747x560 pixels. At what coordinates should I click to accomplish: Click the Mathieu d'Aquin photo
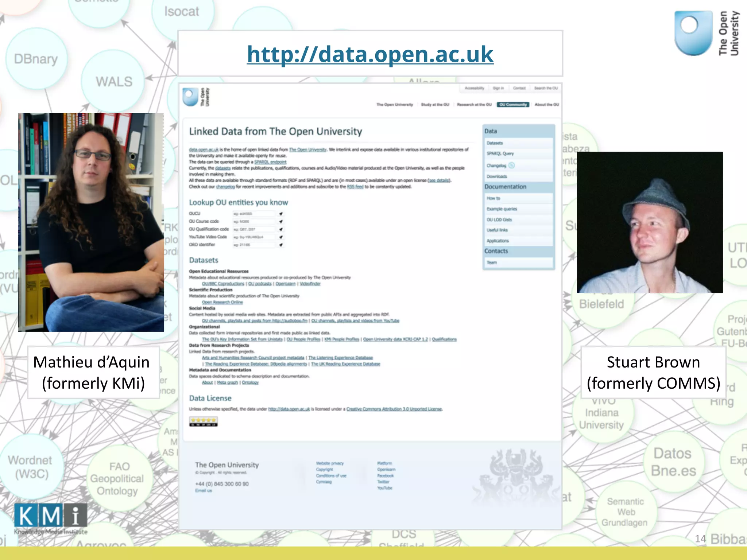pos(91,222)
